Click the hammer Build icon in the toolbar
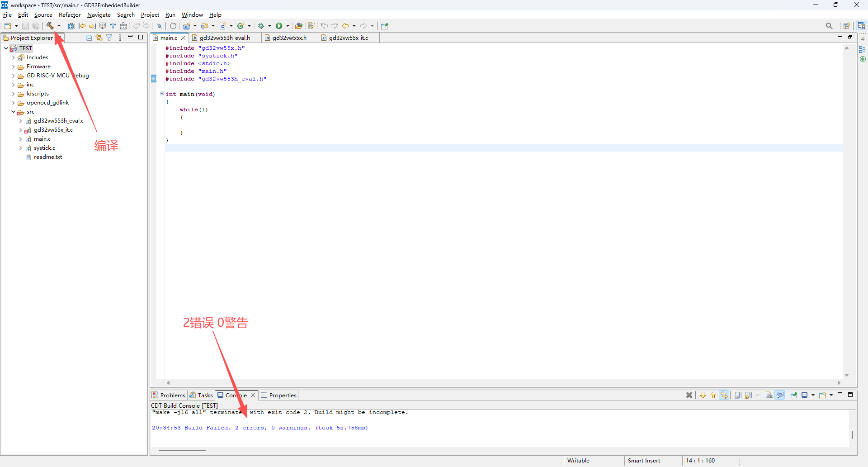The width and height of the screenshot is (868, 467). [x=50, y=26]
